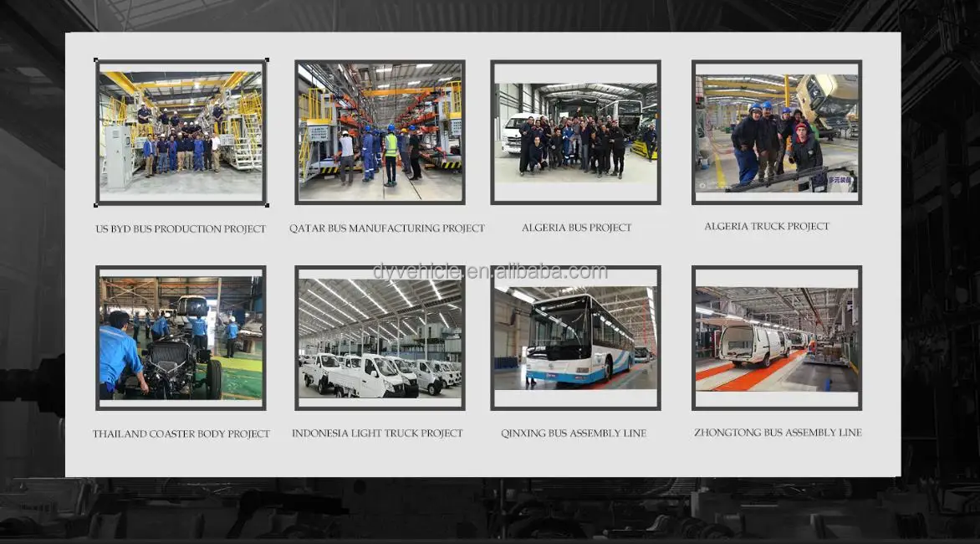Select the Indonesia Light Truck Project photo
The image size is (980, 544).
pyautogui.click(x=380, y=337)
